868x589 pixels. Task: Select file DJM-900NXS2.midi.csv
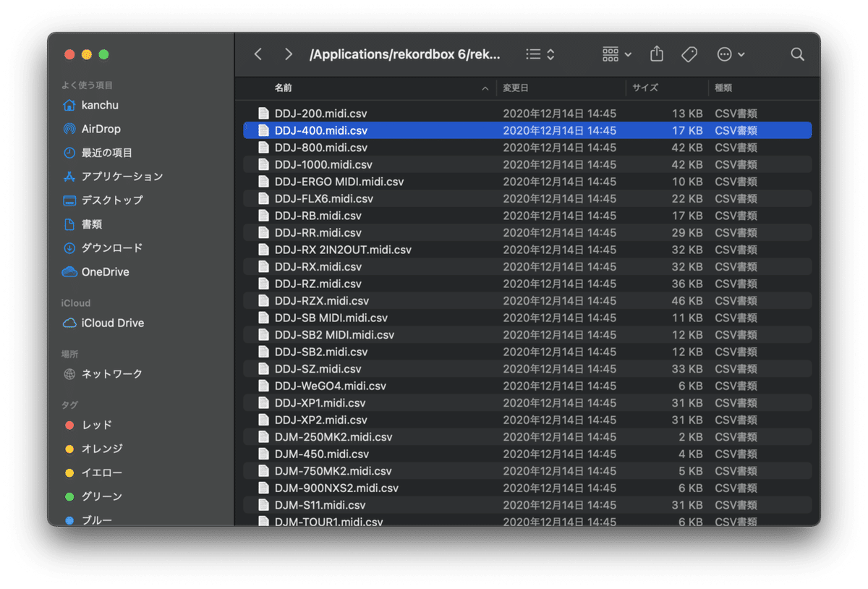pos(527,488)
